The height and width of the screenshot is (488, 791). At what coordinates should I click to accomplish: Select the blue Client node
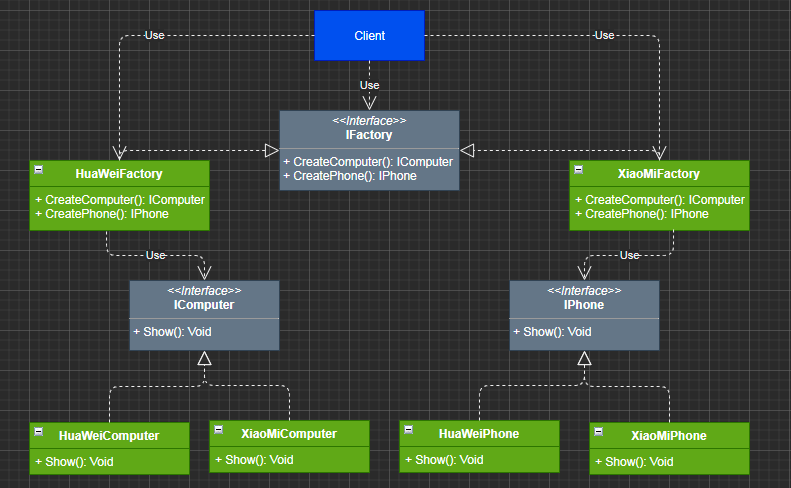(x=369, y=35)
